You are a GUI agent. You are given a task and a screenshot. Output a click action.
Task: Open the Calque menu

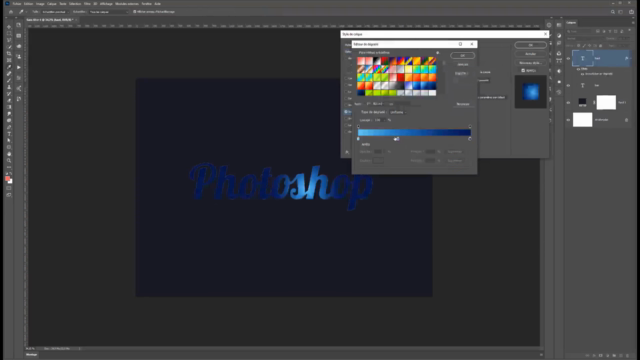52,4
